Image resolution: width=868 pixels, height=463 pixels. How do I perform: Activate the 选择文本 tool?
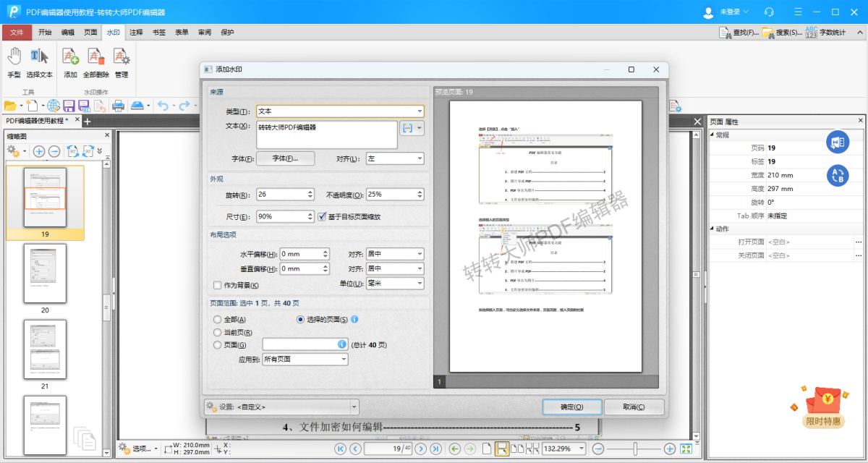click(39, 57)
